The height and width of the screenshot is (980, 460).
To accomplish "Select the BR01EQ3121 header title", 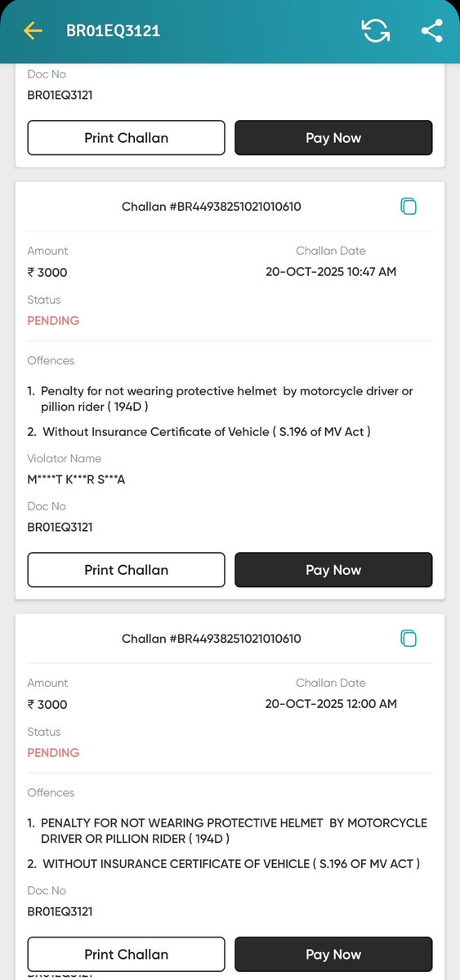I will (x=113, y=31).
